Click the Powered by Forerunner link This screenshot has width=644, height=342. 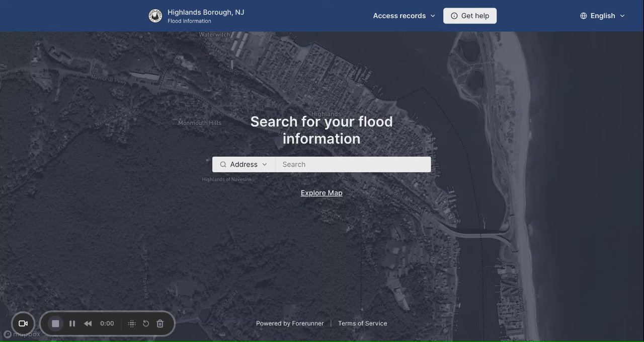click(290, 323)
